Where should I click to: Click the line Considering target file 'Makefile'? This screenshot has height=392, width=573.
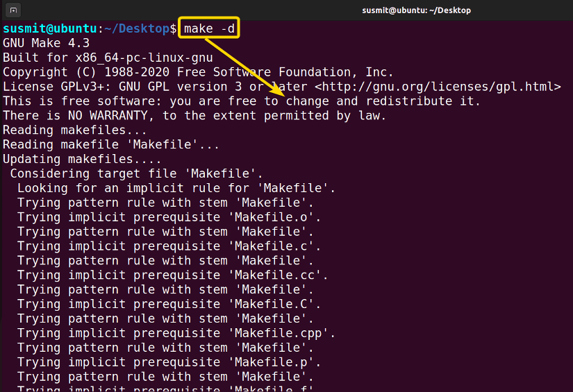(136, 173)
